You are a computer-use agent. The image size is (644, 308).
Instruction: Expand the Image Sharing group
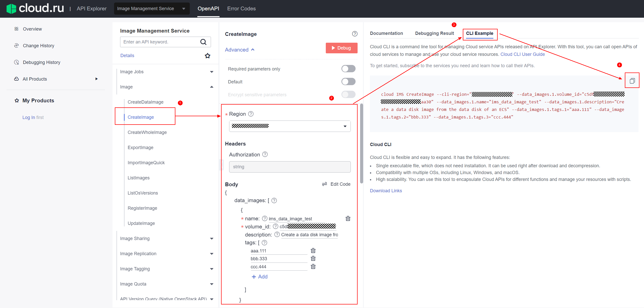coord(211,239)
